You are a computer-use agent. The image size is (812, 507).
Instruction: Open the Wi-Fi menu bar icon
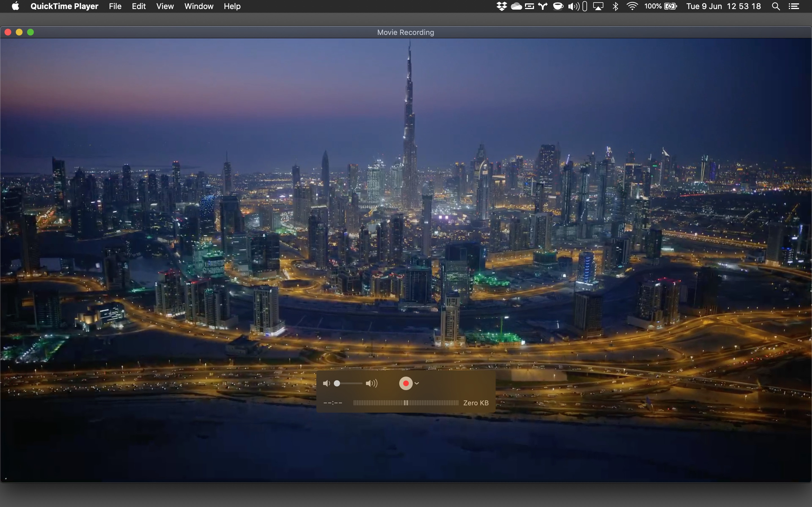point(632,6)
